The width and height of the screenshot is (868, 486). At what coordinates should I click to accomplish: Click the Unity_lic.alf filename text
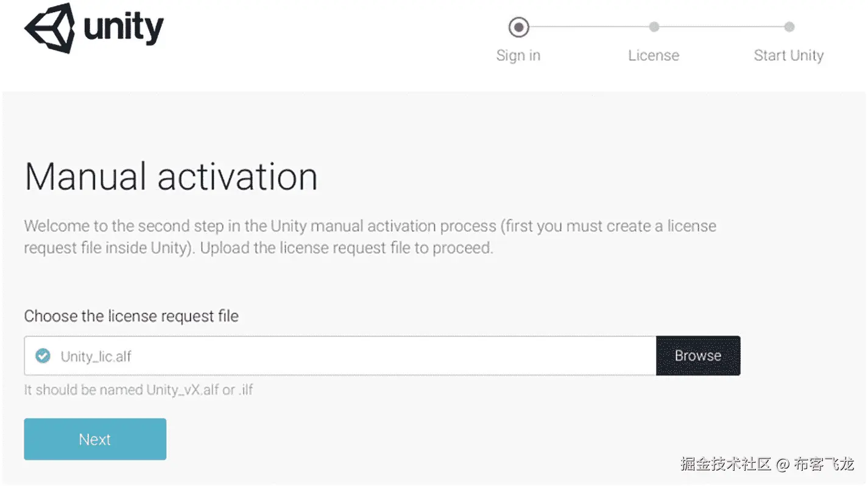coord(96,356)
